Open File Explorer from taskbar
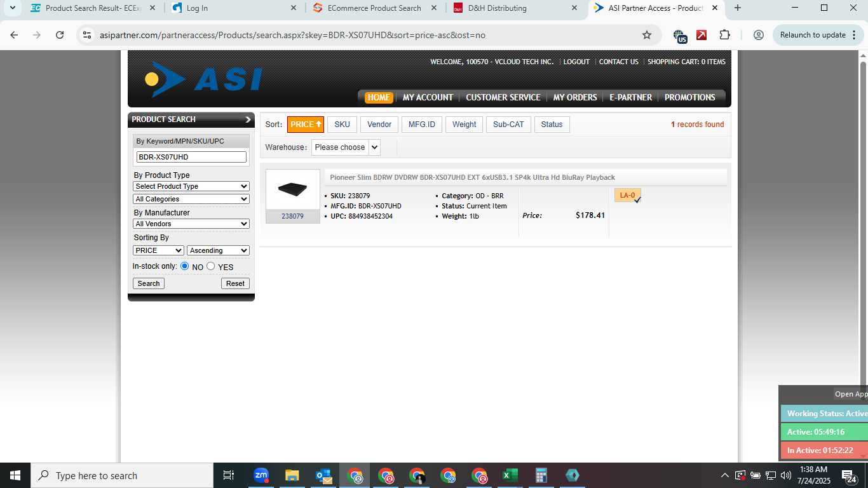Screen dimensions: 868x488 pyautogui.click(x=292, y=475)
